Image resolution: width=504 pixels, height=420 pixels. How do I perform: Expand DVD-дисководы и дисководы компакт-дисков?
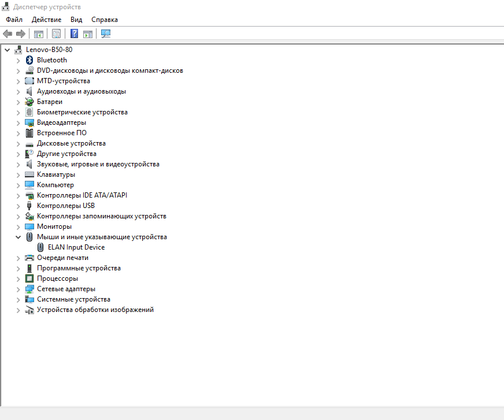tap(18, 70)
